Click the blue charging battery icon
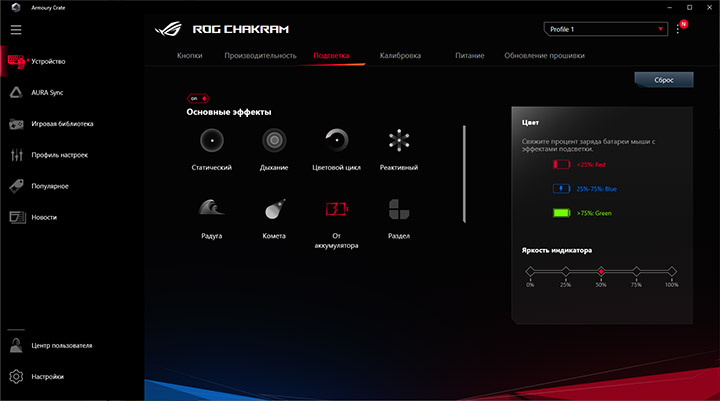This screenshot has width=720, height=401. pyautogui.click(x=561, y=189)
